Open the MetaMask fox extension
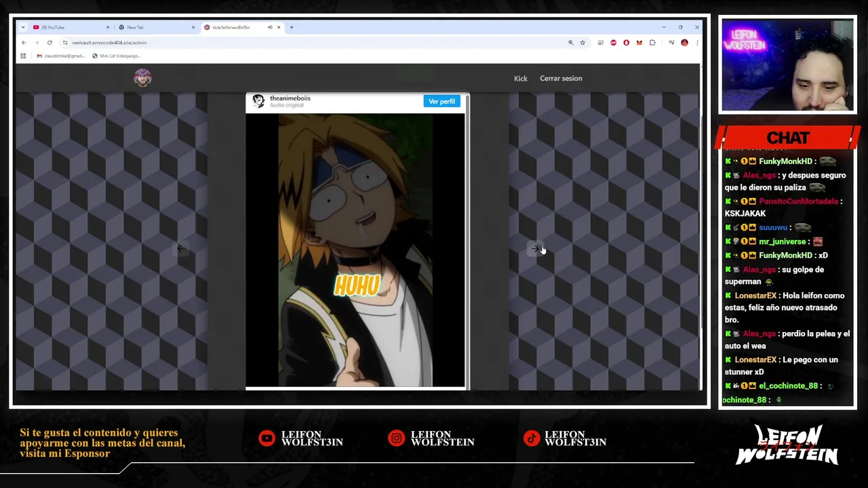Viewport: 868px width, 488px height. pos(639,43)
